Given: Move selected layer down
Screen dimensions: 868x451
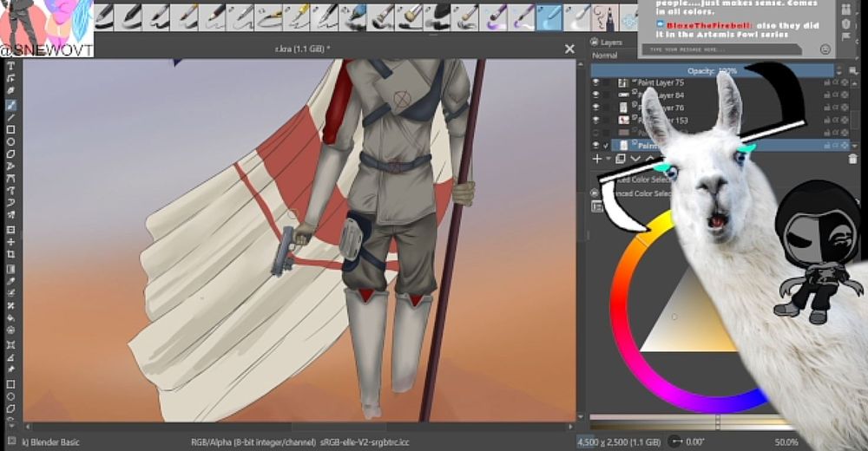Looking at the screenshot, I should point(635,159).
